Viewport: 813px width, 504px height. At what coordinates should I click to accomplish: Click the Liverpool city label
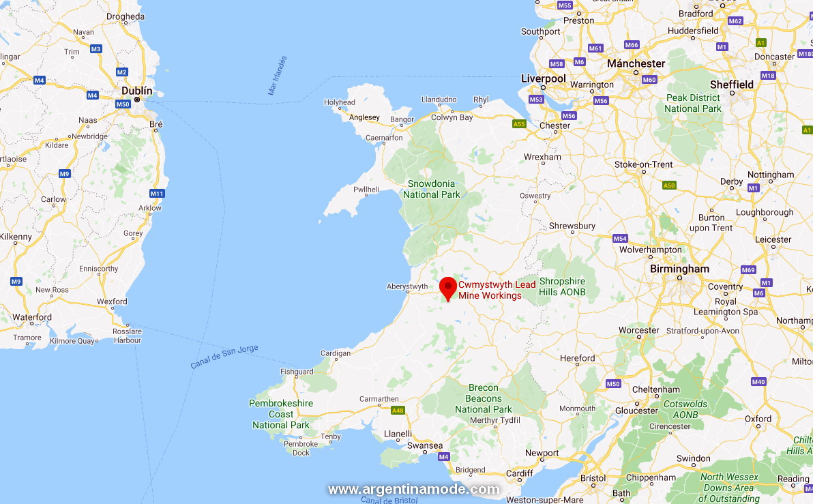click(544, 78)
